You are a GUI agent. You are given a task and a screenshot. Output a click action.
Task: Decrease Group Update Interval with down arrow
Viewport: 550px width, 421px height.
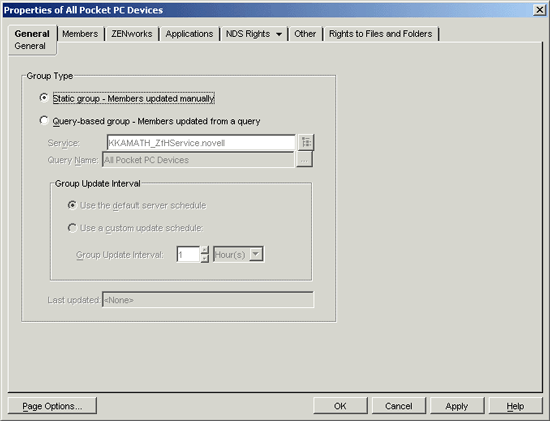204,259
